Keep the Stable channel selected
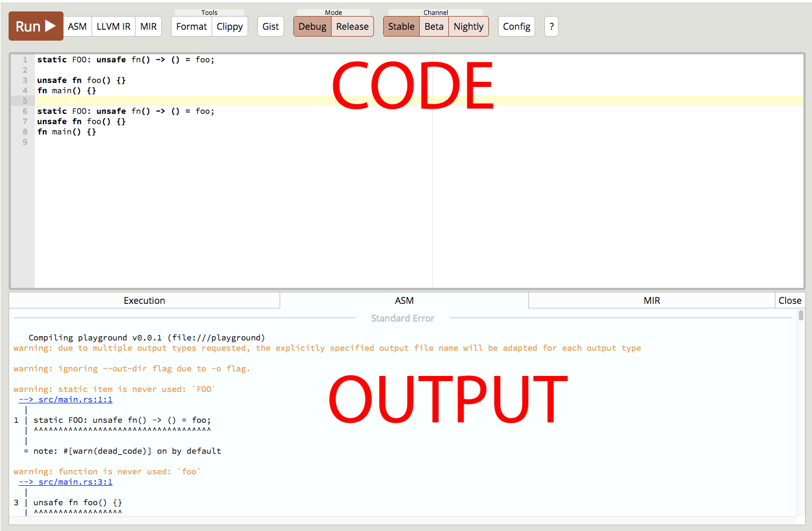This screenshot has width=812, height=531. click(401, 26)
